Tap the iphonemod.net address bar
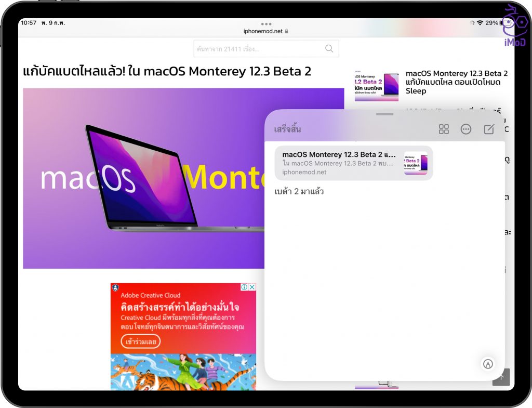 pyautogui.click(x=267, y=31)
